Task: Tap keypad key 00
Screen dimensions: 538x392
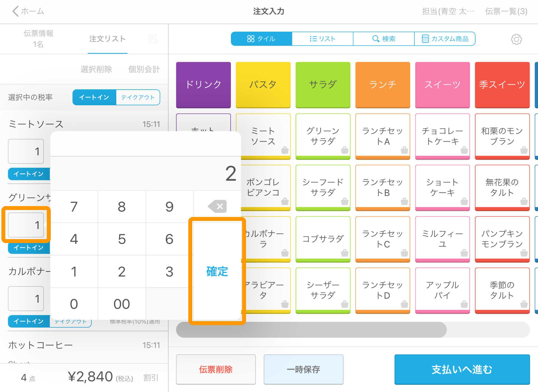Action: click(122, 304)
